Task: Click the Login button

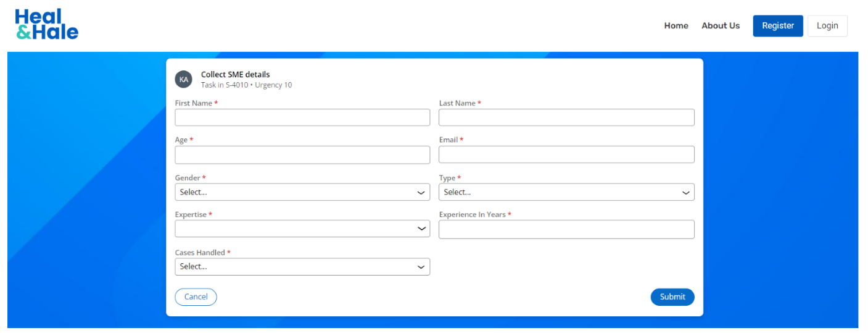Action: [x=827, y=26]
